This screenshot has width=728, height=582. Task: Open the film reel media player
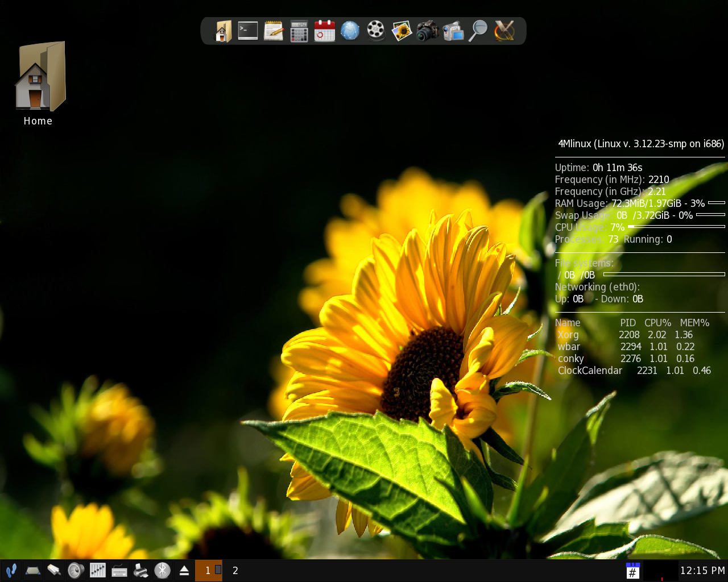coord(376,31)
